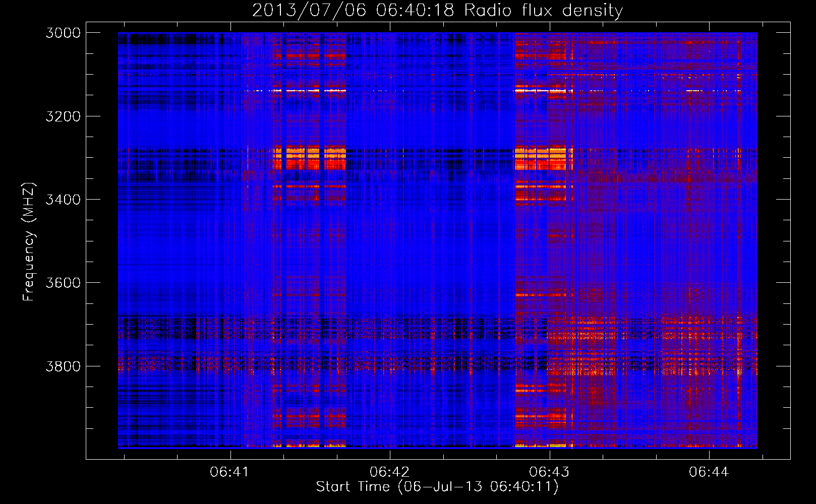Screen dimensions: 816x504
Task: Click the 3800 frequency tick label
Action: [63, 366]
